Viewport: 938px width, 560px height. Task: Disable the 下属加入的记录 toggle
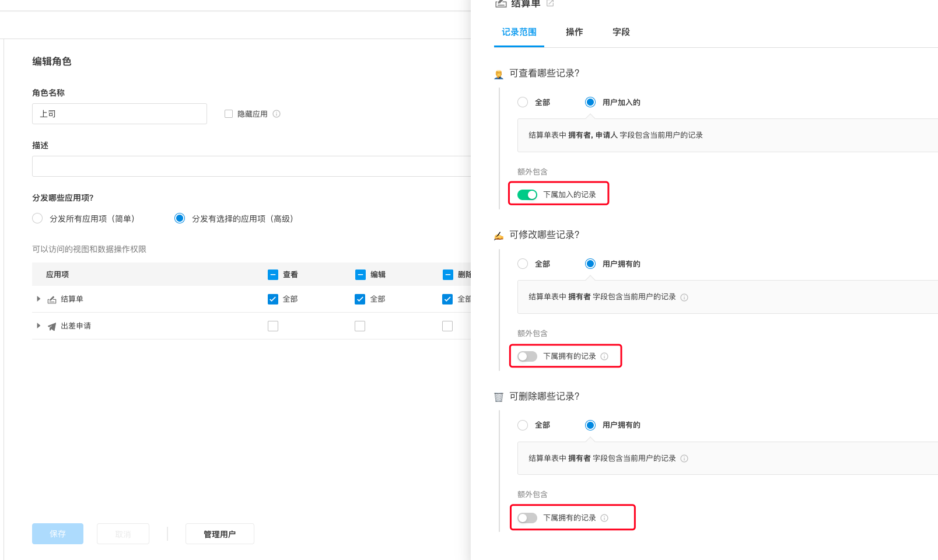click(527, 195)
